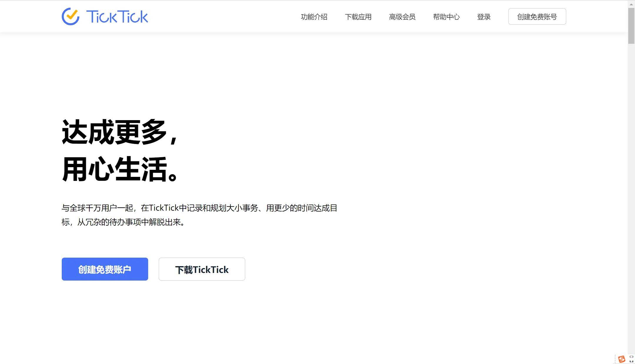Open the 下载应用 navigation item
This screenshot has width=635, height=364.
pyautogui.click(x=358, y=17)
